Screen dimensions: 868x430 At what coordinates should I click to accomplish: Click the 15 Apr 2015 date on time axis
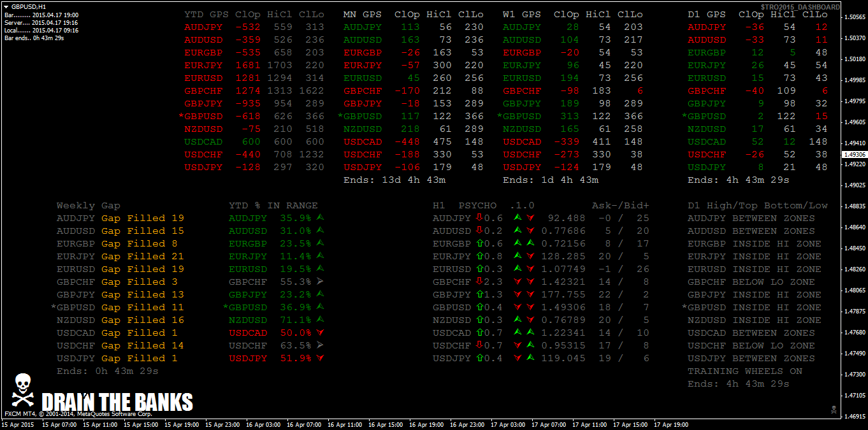coord(17,424)
